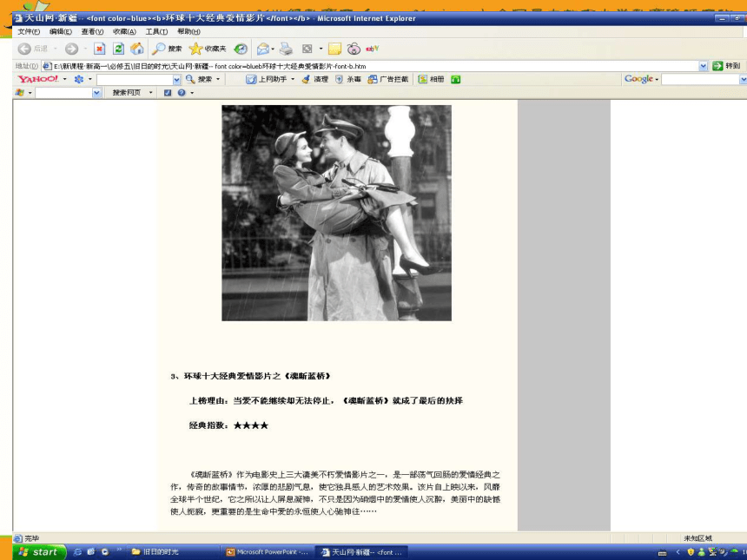Switch to Microsoft PowerPoint taskbar window
The width and height of the screenshot is (747, 560).
(268, 552)
